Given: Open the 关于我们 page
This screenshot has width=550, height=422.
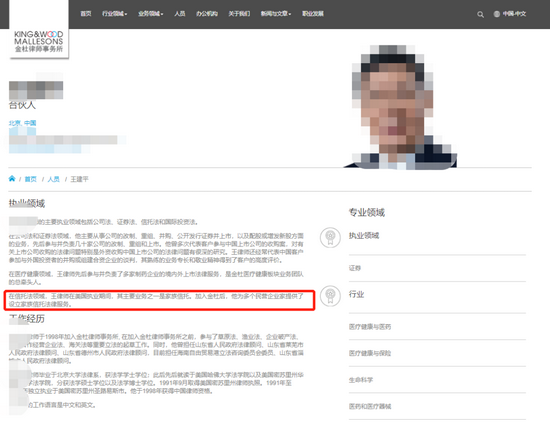Looking at the screenshot, I should 239,14.
